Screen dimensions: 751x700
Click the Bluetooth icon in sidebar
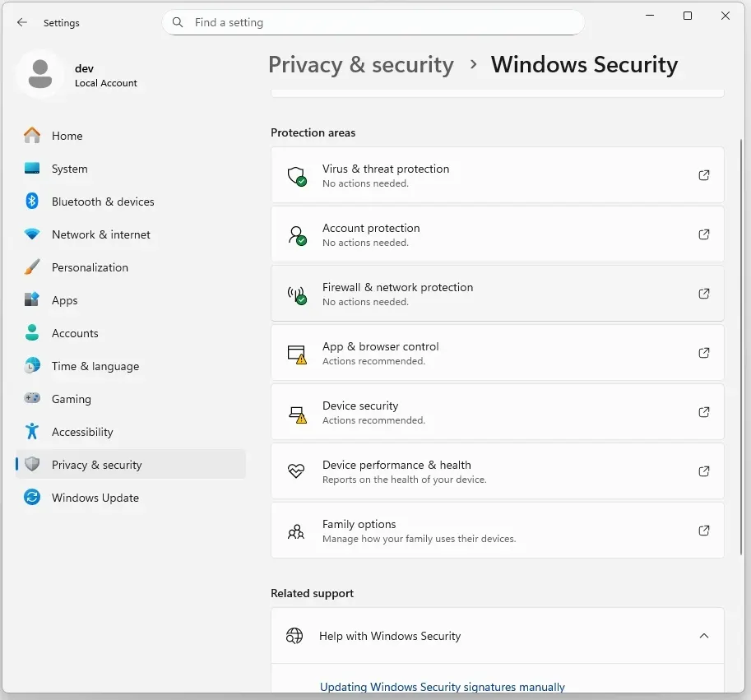pos(32,201)
